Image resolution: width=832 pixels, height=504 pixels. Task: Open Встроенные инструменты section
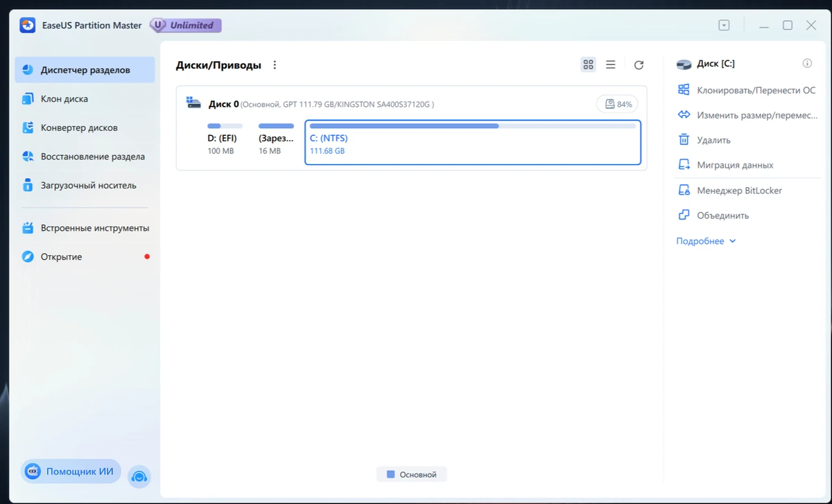click(85, 228)
